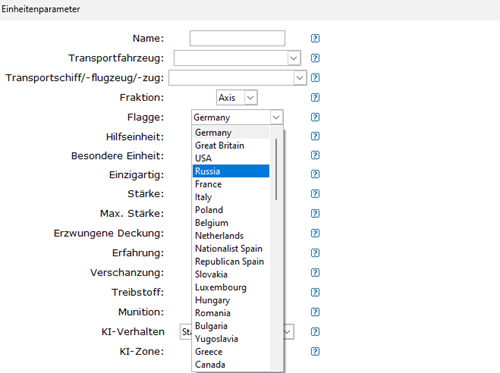Image resolution: width=500 pixels, height=373 pixels.
Task: Open help icon in Stärke row
Action: click(x=315, y=194)
